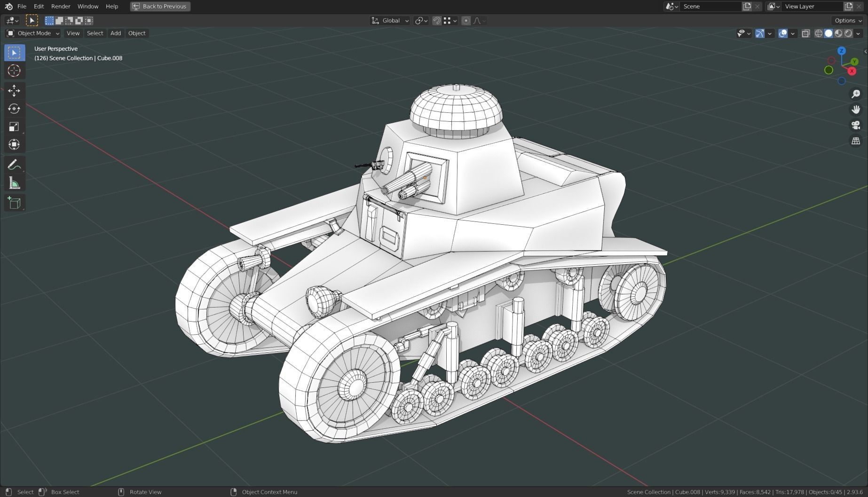
Task: Click the Scene name field
Action: pos(710,6)
